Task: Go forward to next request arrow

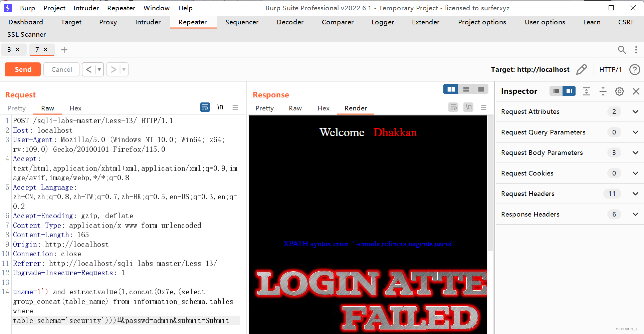Action: pyautogui.click(x=114, y=69)
